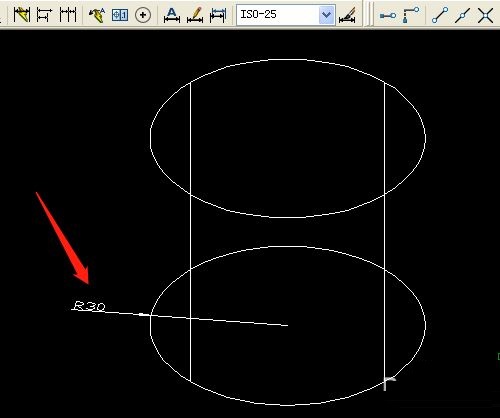Activate the Quick Leader tool

pos(97,15)
